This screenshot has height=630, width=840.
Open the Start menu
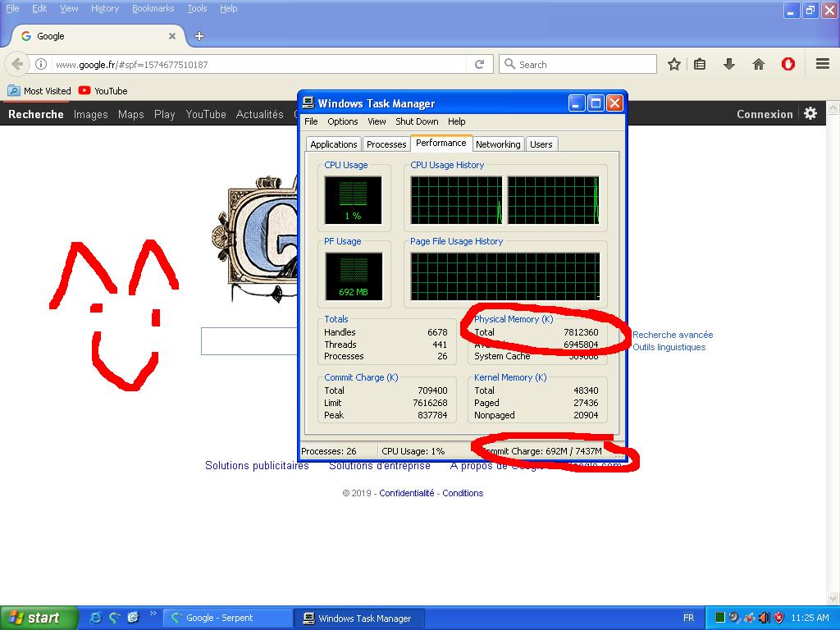(x=39, y=618)
